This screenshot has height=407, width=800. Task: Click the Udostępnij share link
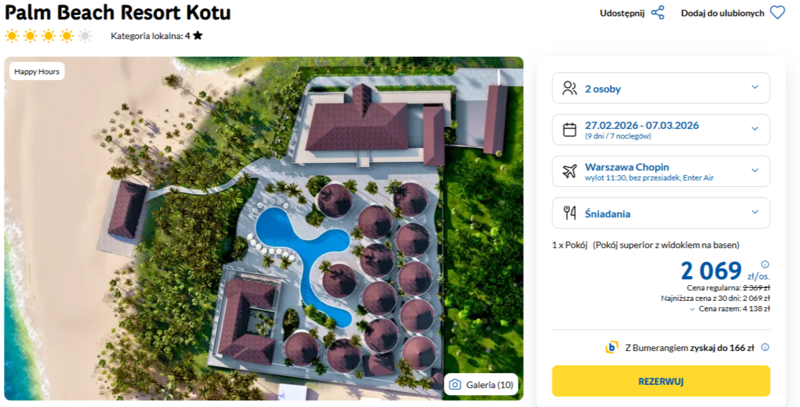click(x=622, y=13)
